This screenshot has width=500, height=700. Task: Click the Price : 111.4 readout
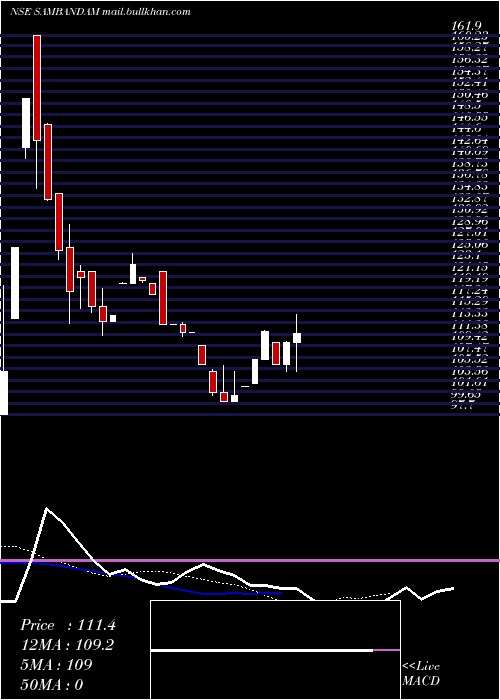[68, 625]
